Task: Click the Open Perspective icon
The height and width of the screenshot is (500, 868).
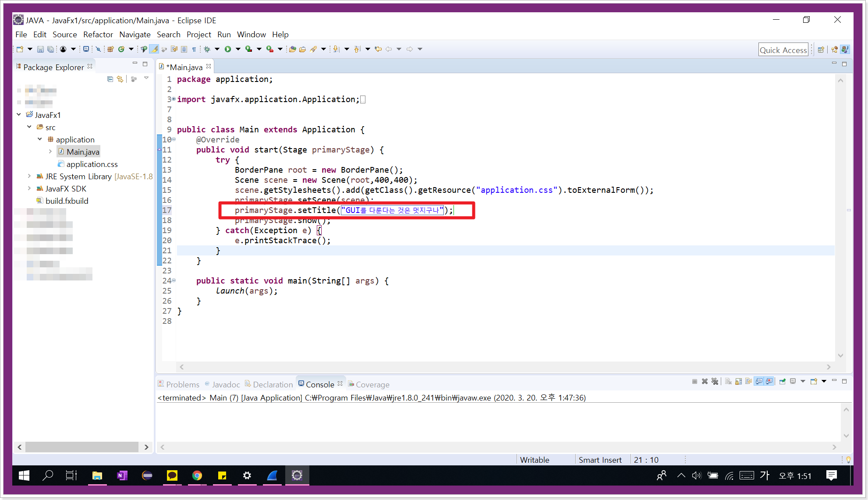Action: pos(821,50)
